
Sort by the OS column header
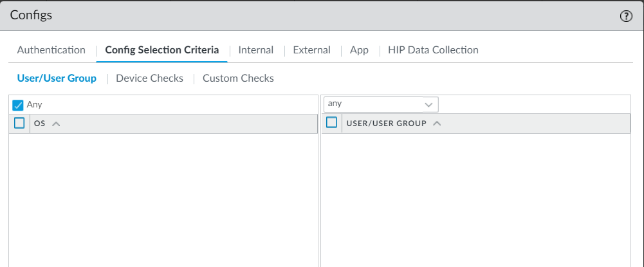pos(40,124)
